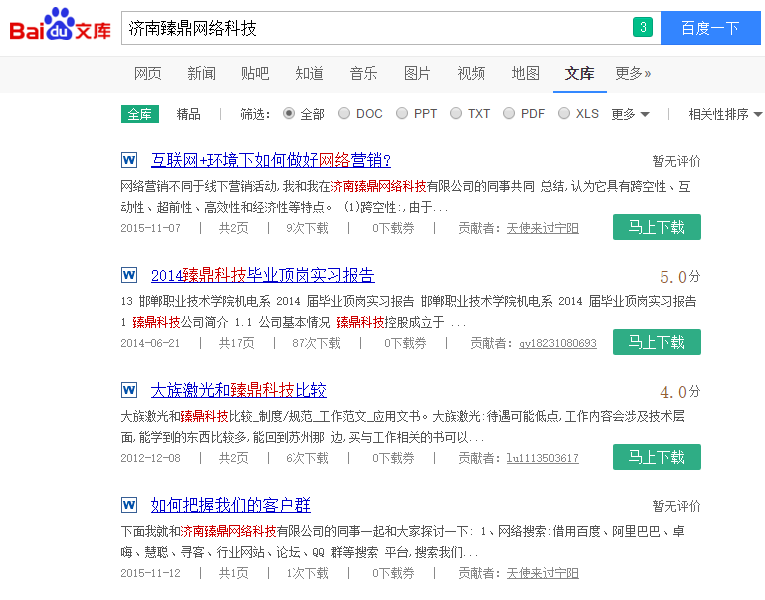
Task: Click the 4.0分 rating score
Action: click(680, 392)
